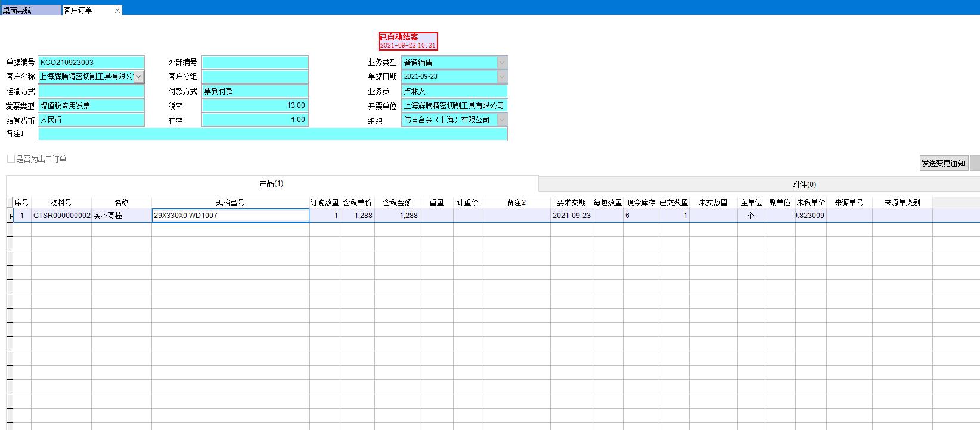Image resolution: width=980 pixels, height=430 pixels.
Task: Select the 规格型号 cell 29X330X0 WD1007
Action: click(x=230, y=216)
